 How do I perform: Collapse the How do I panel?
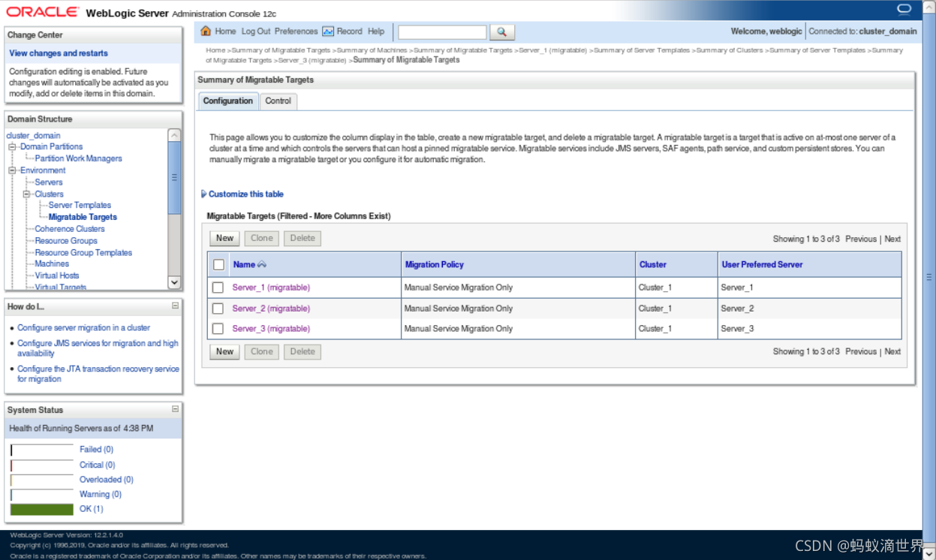pos(175,306)
